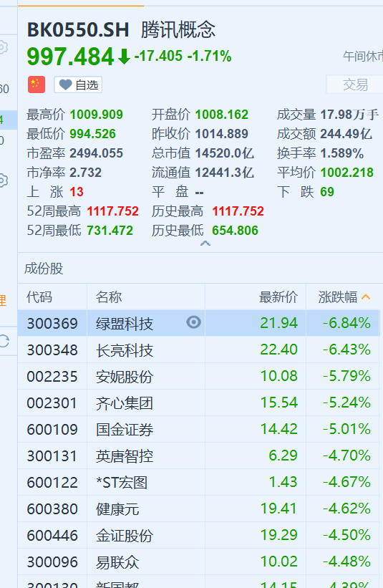The height and width of the screenshot is (588, 383).
Task: Select the 长亮科技 stock row
Action: coord(198,350)
